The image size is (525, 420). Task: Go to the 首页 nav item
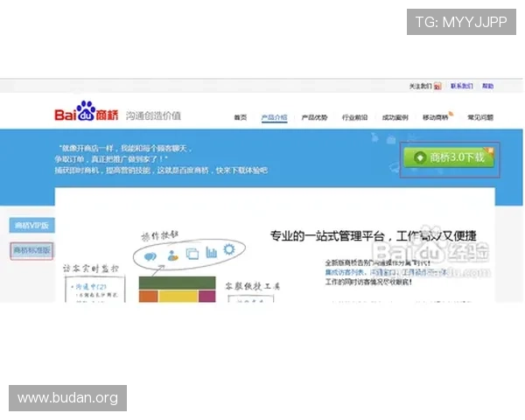[x=240, y=117]
